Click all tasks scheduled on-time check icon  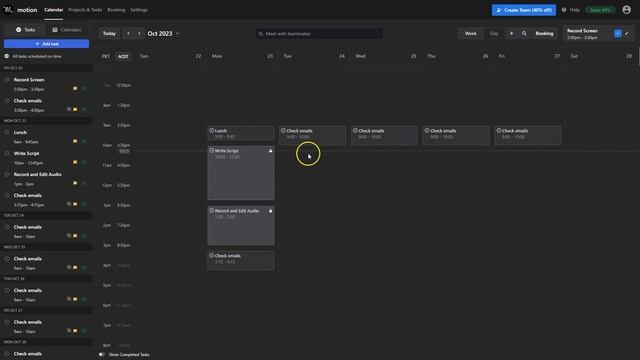[7, 56]
